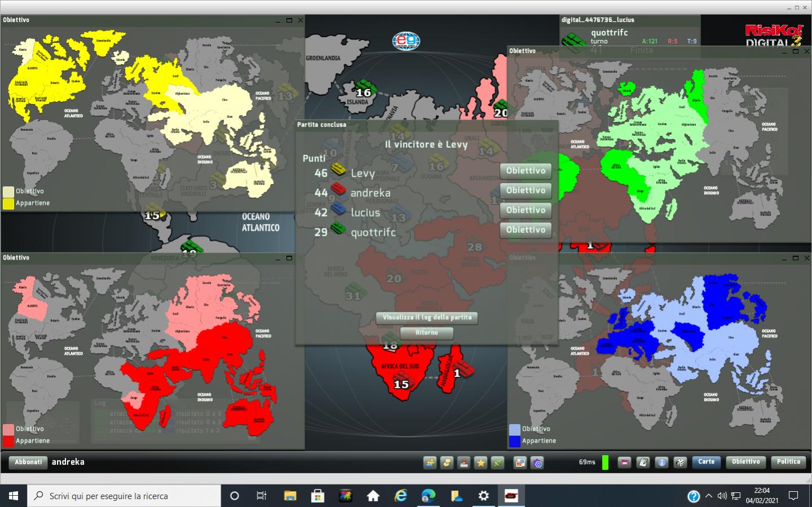
Task: Click the 69ms ping text
Action: point(587,462)
